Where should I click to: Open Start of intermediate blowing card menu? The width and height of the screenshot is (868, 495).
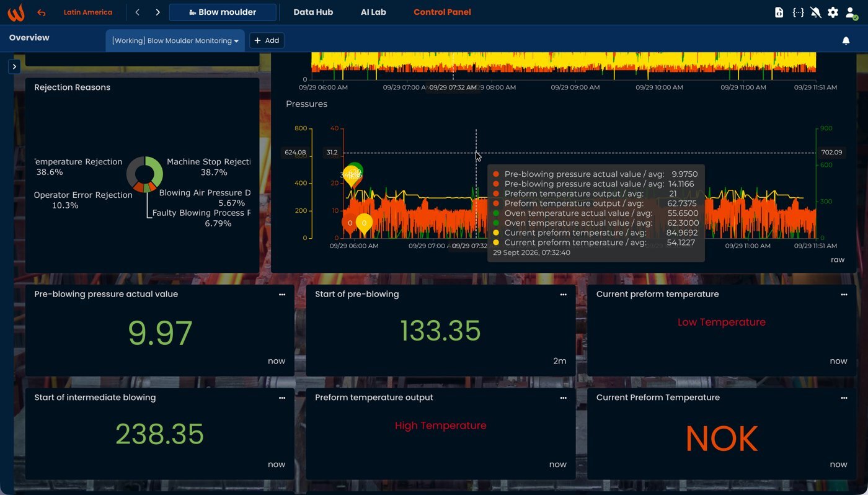point(282,398)
